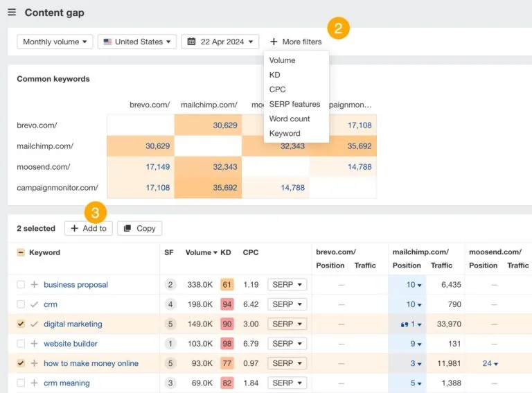Click checkmark icon next to digital marketing
This screenshot has width=532, height=393.
pos(34,324)
